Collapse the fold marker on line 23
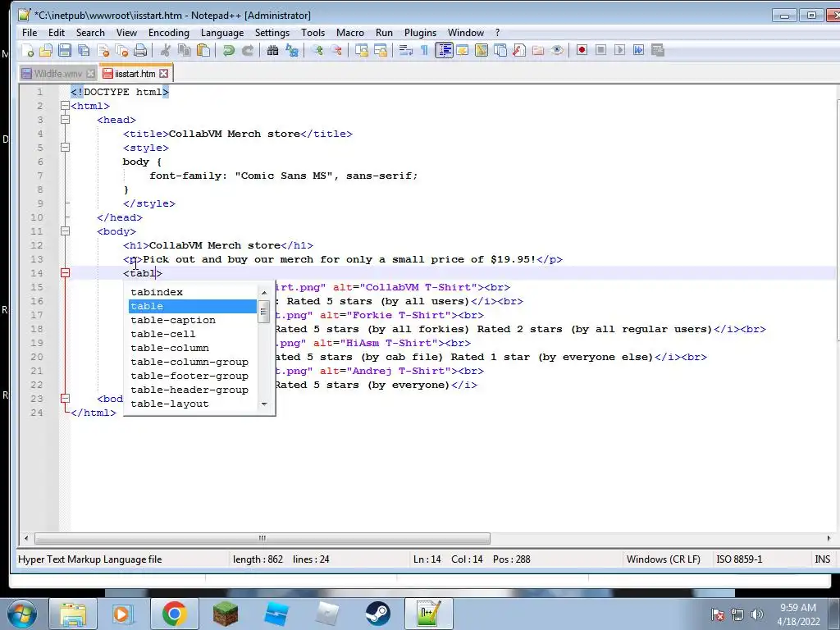The height and width of the screenshot is (630, 840). (65, 399)
